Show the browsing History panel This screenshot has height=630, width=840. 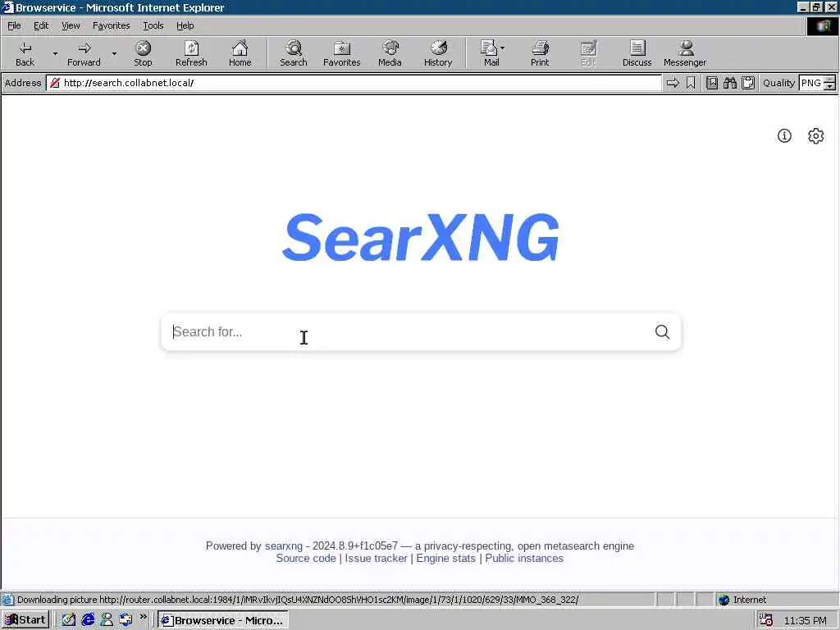point(438,53)
